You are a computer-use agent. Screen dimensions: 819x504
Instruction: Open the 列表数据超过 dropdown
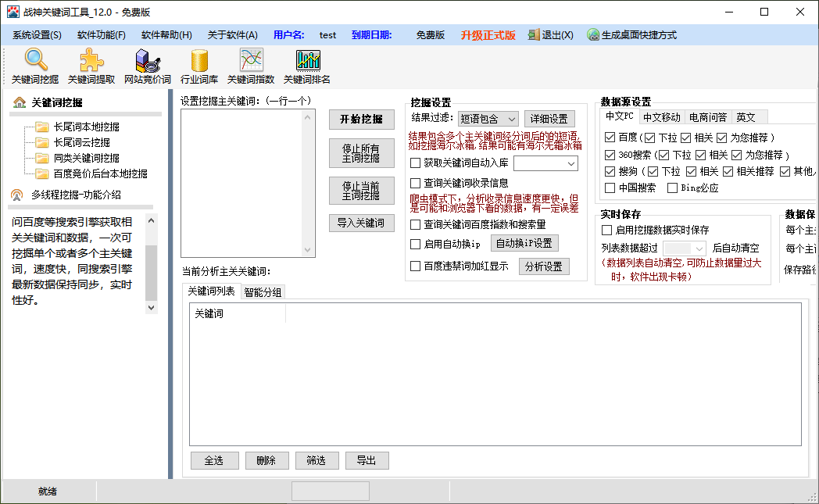[x=685, y=248]
